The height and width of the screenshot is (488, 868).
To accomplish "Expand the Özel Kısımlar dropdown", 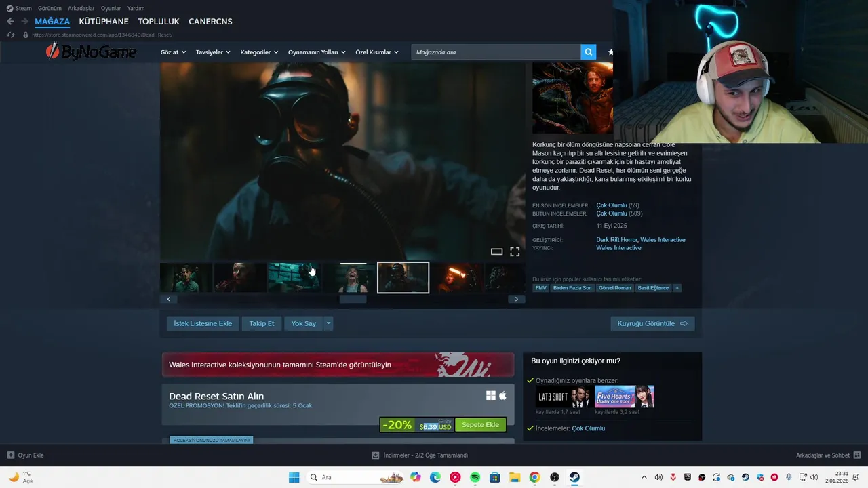I will tap(377, 52).
